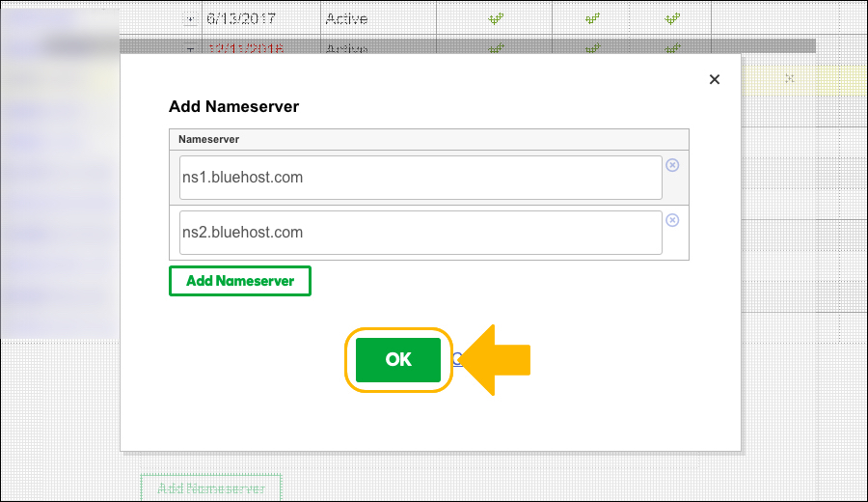
Task: Click Active status in the 6/13/2017 row
Action: coord(346,19)
